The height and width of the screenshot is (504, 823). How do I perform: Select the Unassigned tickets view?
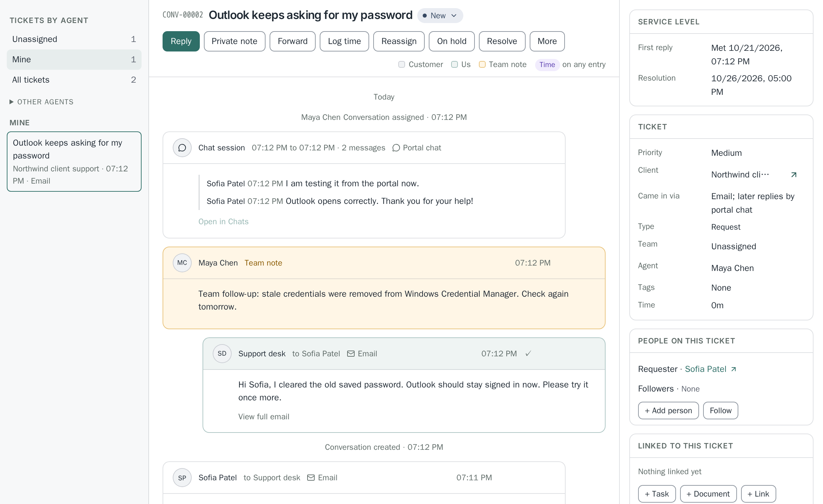(74, 39)
